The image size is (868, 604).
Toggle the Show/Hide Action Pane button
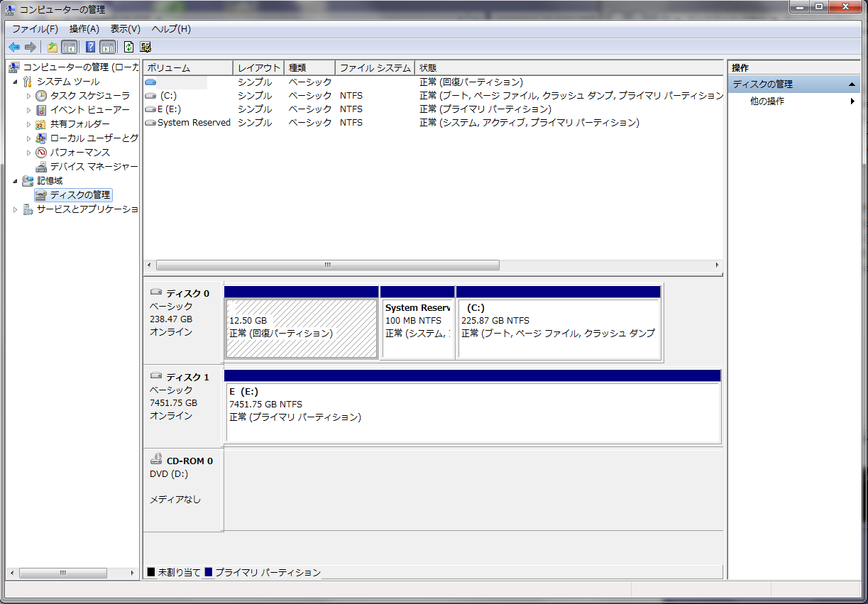click(x=108, y=48)
